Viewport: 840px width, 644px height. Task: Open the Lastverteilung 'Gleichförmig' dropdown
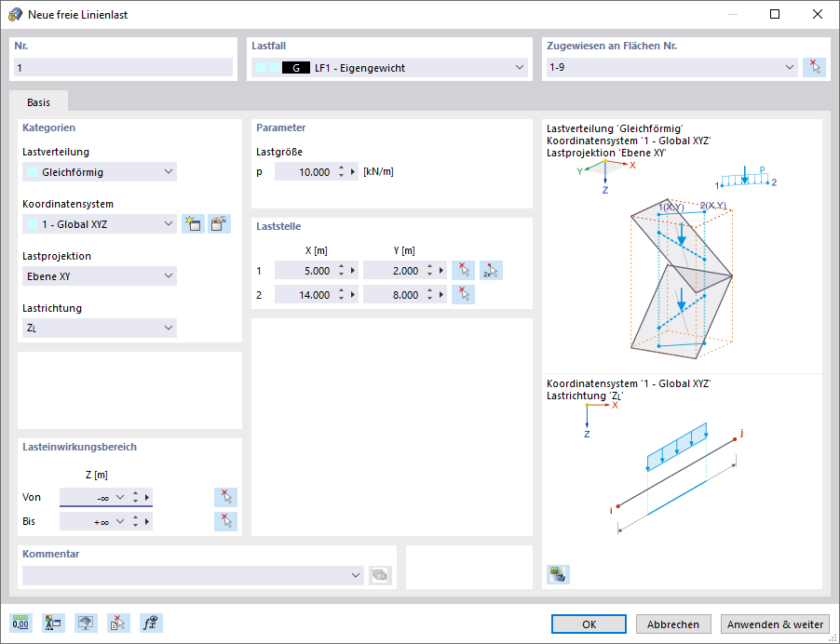169,172
